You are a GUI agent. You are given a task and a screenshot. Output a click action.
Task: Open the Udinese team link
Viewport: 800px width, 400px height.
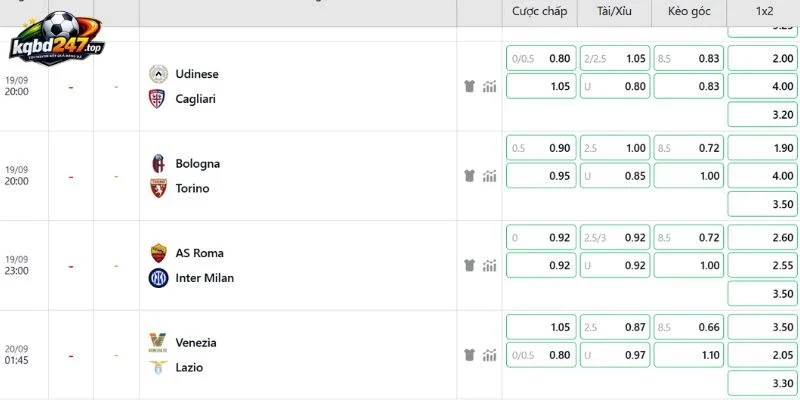tap(196, 74)
